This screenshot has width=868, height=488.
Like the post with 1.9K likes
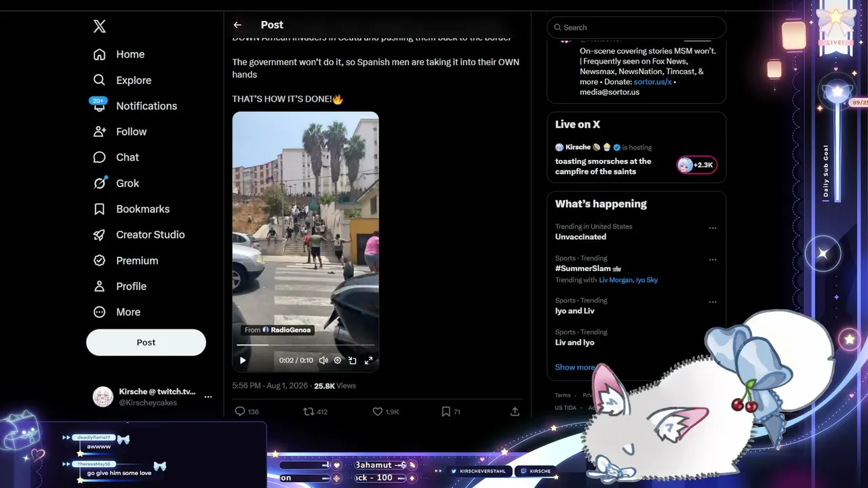pos(386,411)
